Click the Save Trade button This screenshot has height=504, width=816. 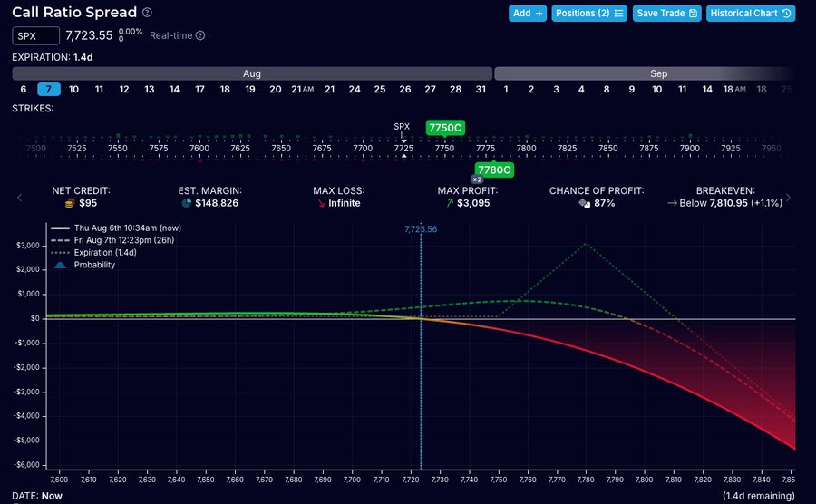click(x=666, y=14)
